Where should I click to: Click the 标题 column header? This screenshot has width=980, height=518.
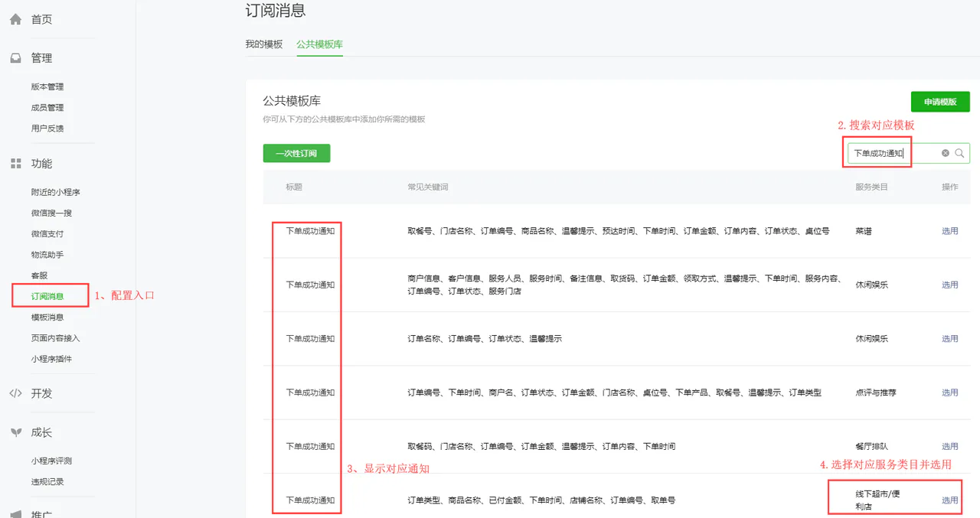tap(294, 187)
